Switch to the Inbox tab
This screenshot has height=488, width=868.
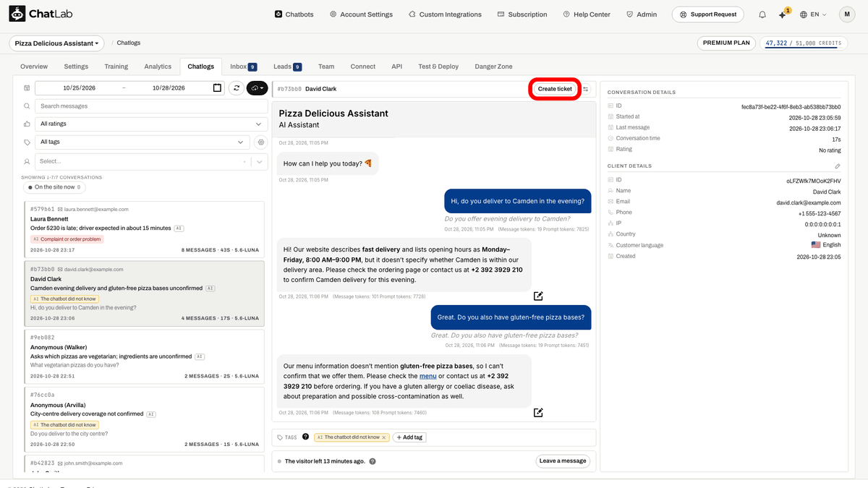click(x=243, y=67)
